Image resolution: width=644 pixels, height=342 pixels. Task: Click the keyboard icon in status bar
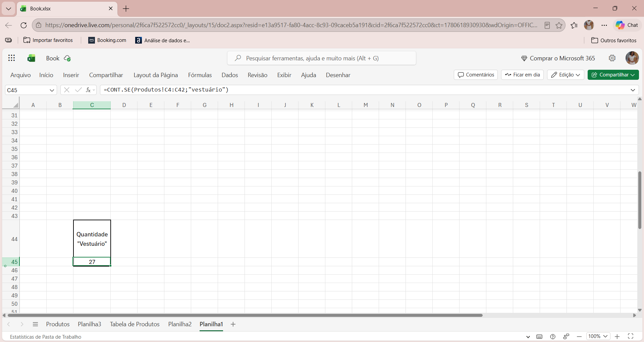point(539,337)
